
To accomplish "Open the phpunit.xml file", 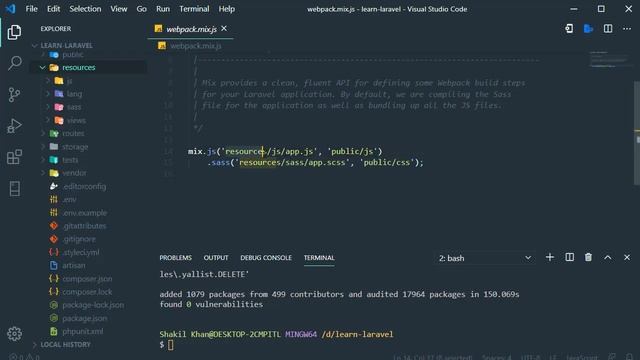I will click(82, 331).
